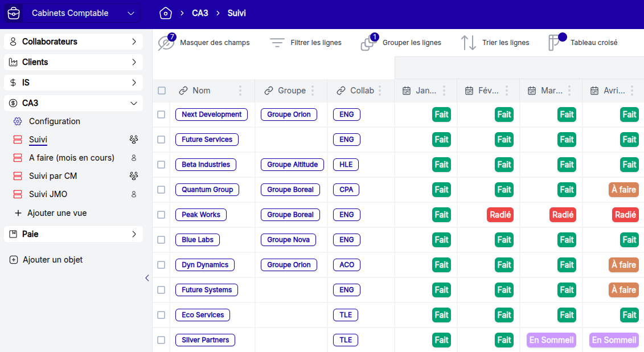Click the red Radié status in Février

500,215
